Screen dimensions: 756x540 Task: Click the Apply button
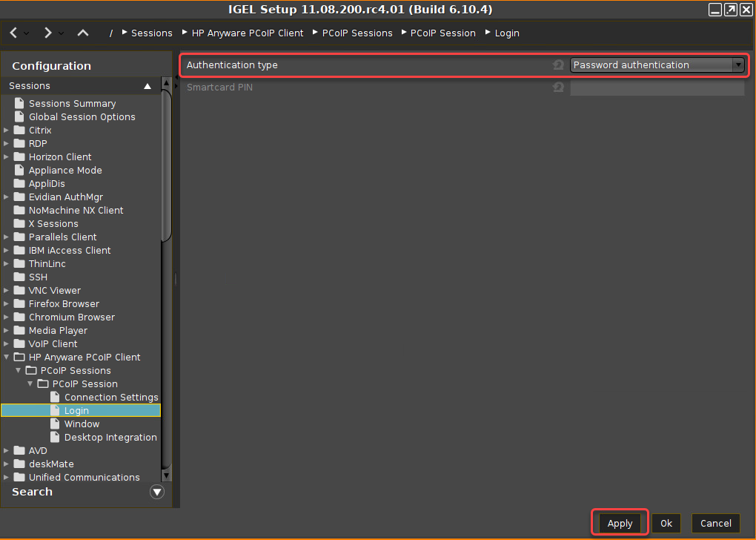(x=620, y=523)
